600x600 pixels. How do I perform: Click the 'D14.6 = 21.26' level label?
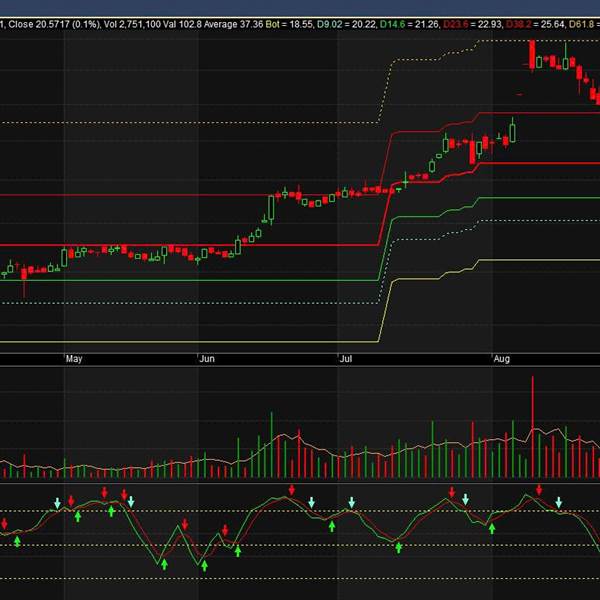(x=409, y=24)
